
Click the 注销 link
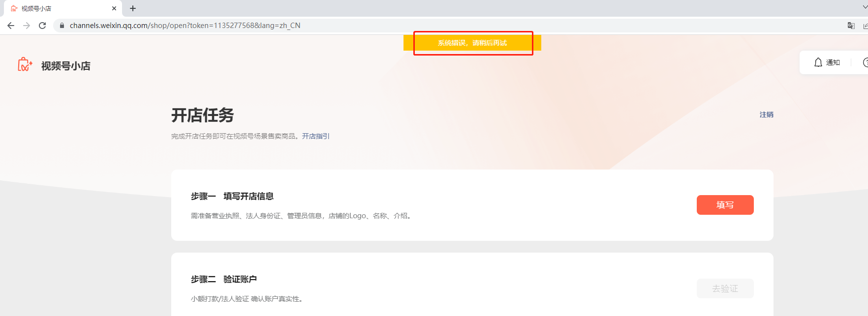pos(766,115)
